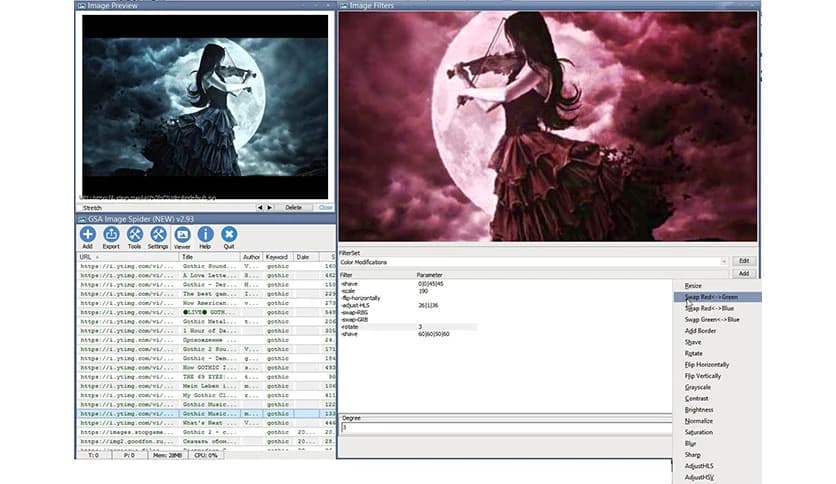Sort list by the Date column header

point(306,257)
